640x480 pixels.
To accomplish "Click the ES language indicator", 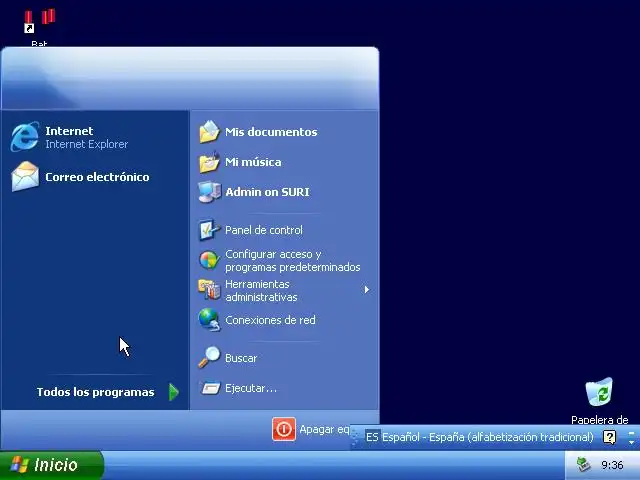I will (x=372, y=437).
